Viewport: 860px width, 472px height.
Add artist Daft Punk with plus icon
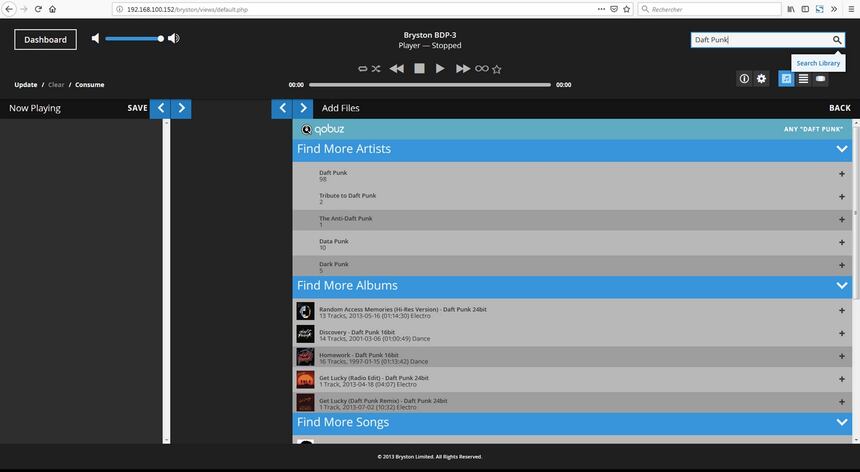841,174
